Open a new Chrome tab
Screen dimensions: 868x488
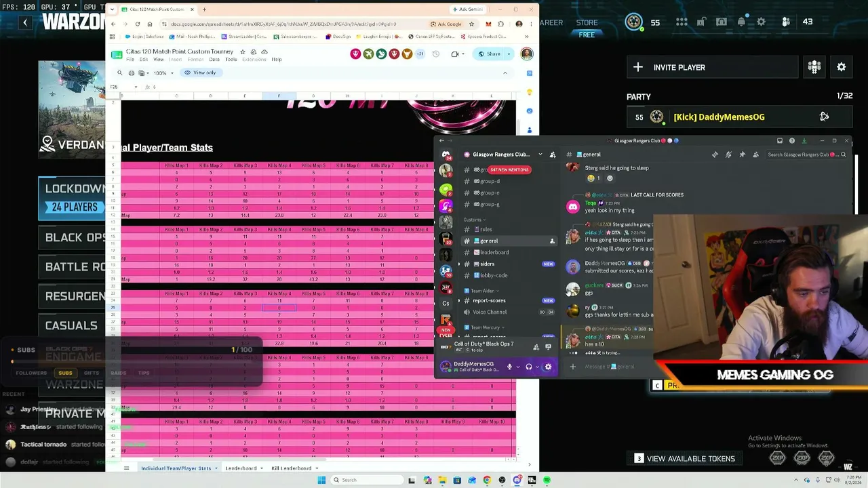coord(204,9)
